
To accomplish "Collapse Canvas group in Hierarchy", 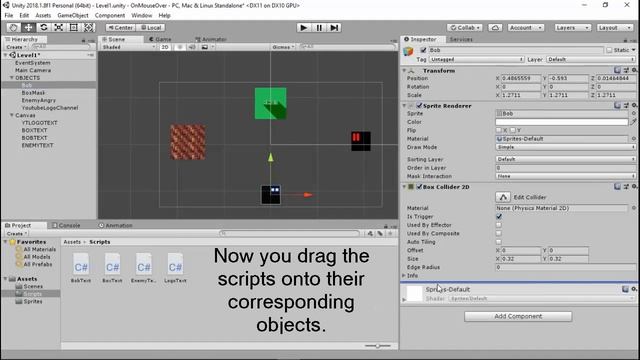I will click(x=12, y=115).
